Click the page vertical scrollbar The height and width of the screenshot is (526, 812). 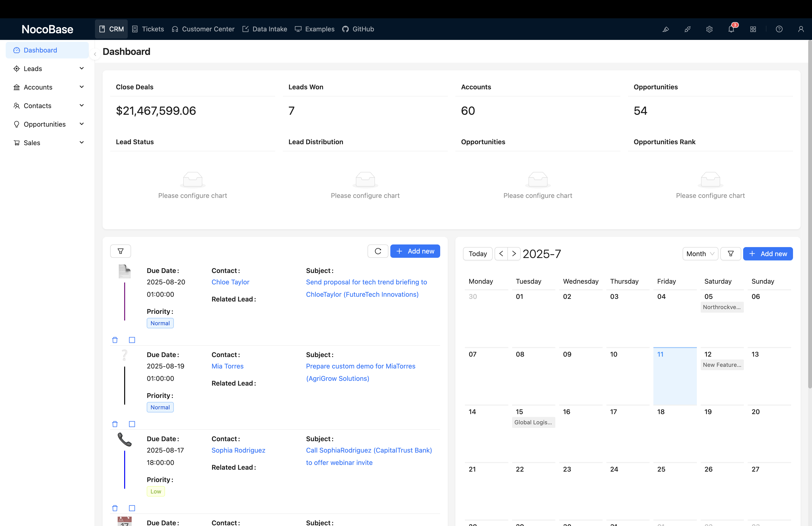click(810, 214)
